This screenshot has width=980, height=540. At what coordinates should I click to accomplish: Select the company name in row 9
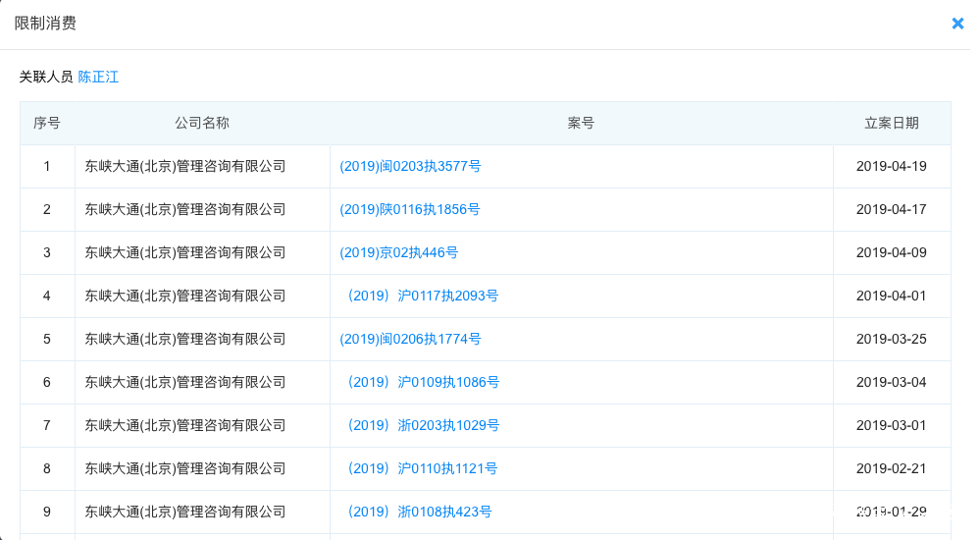pyautogui.click(x=185, y=512)
